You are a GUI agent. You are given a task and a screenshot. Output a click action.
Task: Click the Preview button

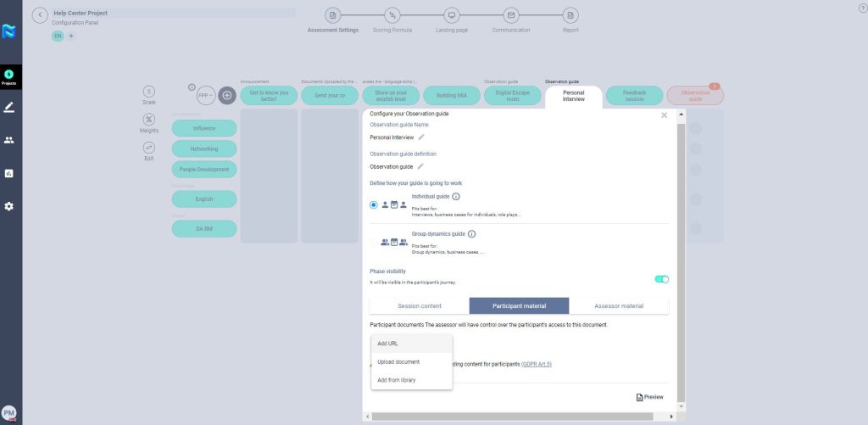click(x=649, y=397)
